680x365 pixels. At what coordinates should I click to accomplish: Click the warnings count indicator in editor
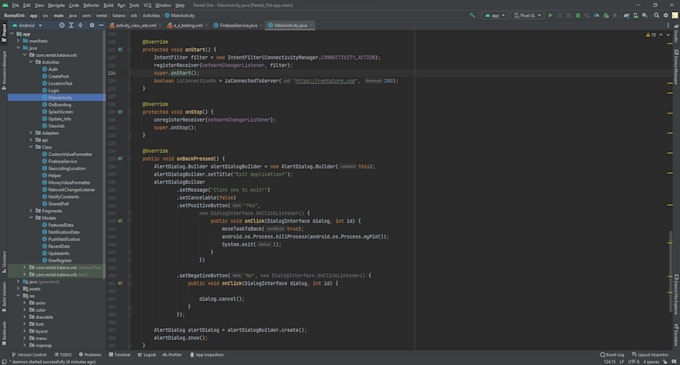point(651,35)
